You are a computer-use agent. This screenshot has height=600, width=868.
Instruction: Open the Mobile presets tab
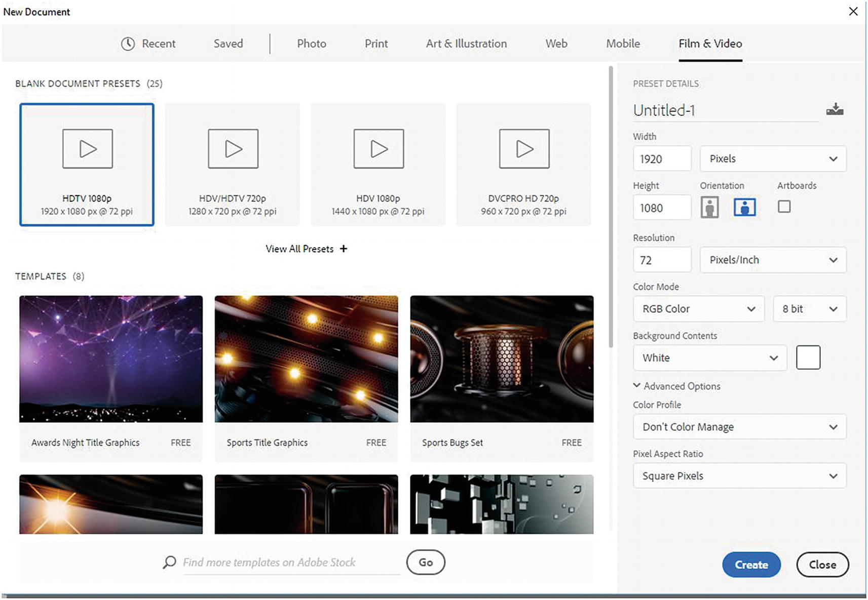click(x=623, y=44)
